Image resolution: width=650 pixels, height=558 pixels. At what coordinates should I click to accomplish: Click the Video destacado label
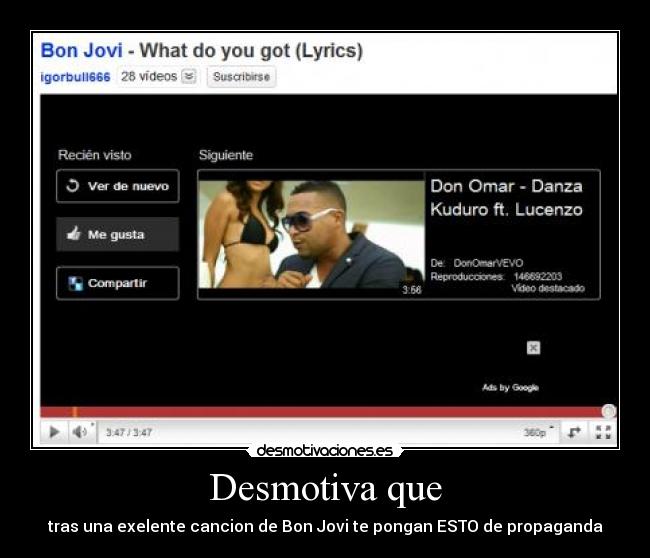click(x=548, y=289)
